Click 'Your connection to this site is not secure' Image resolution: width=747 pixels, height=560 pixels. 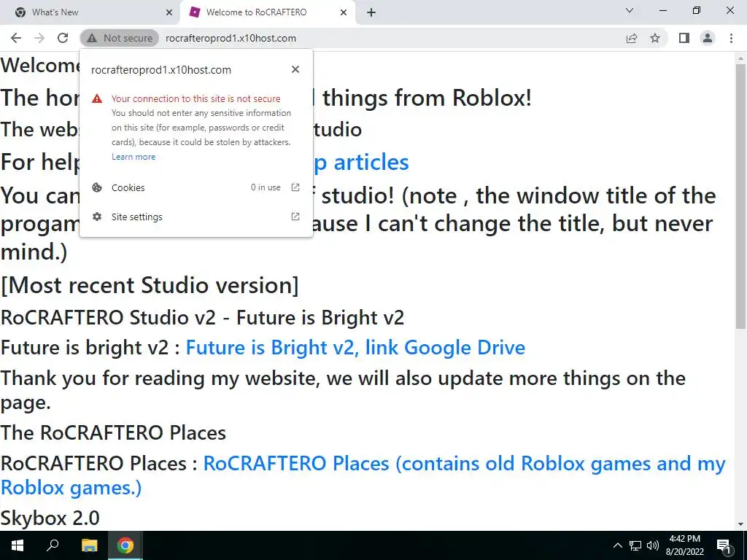[196, 98]
